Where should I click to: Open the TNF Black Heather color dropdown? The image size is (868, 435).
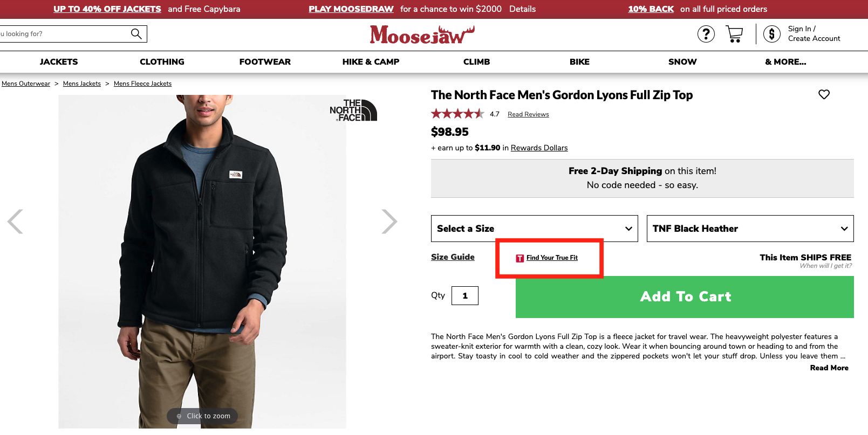point(750,229)
